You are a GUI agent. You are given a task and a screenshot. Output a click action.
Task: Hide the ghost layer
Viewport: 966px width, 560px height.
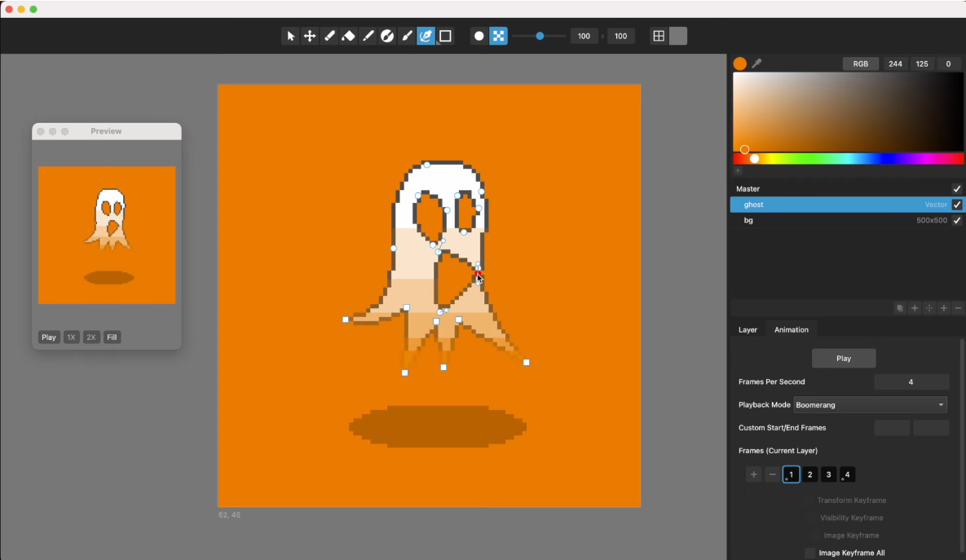(957, 205)
